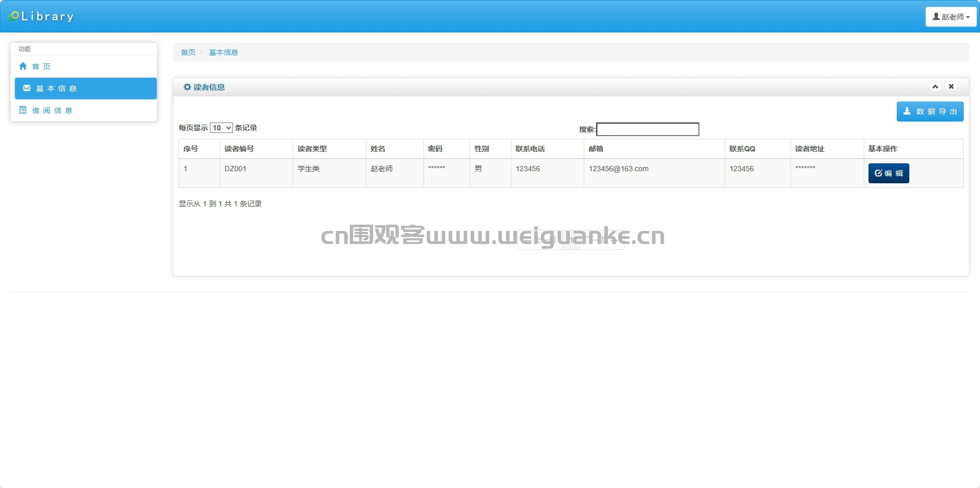
Task: Click the 基本信息 breadcrumb link
Action: click(224, 52)
